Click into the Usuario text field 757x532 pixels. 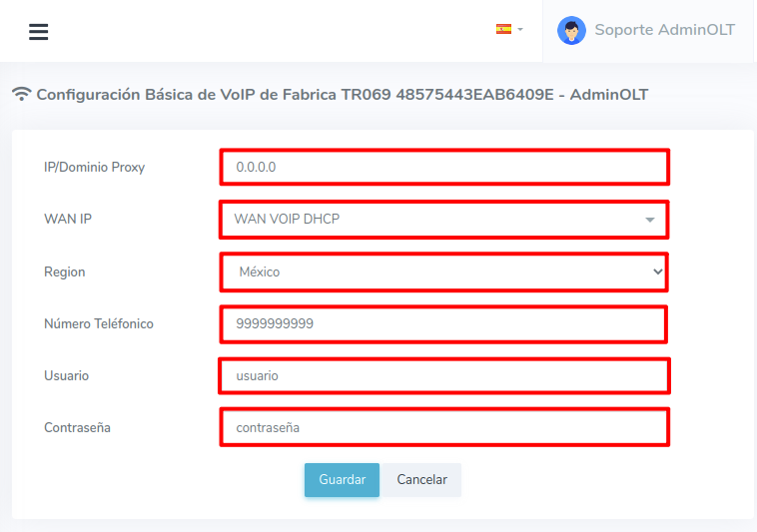click(x=443, y=375)
